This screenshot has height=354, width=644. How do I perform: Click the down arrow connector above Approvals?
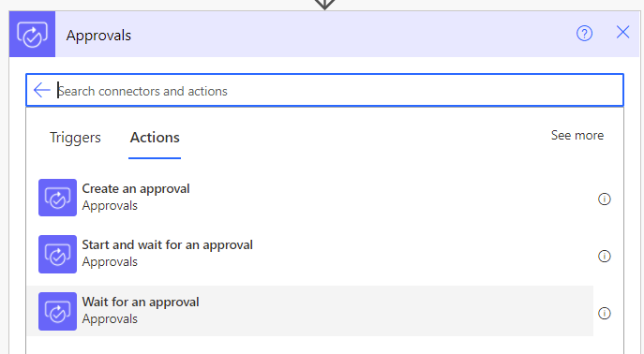[x=324, y=5]
